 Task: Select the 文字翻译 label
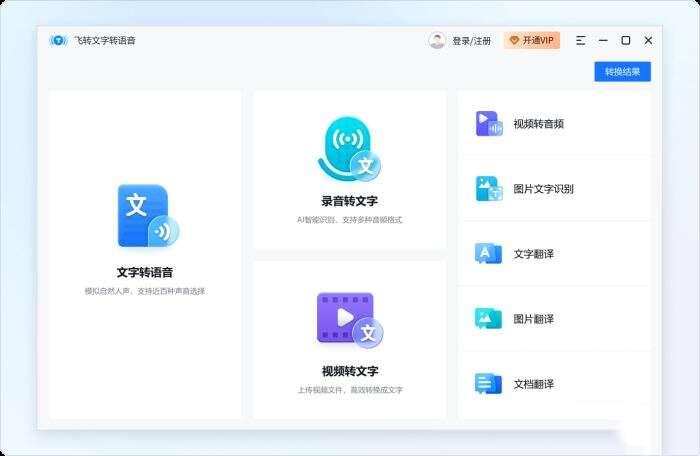pos(533,254)
